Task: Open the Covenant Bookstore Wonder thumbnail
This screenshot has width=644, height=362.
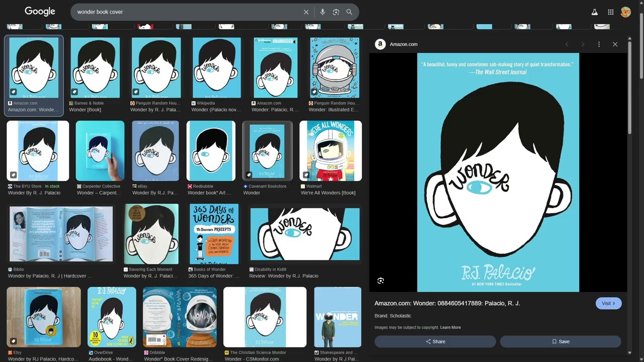Action: tap(267, 151)
